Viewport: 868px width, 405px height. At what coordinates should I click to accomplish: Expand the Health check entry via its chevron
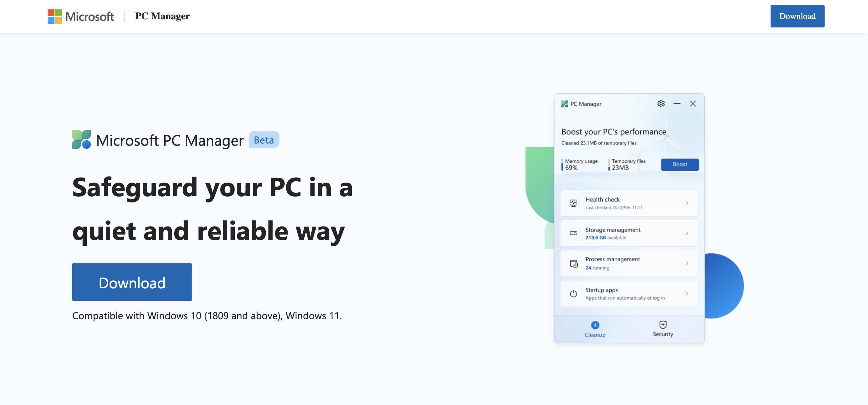(x=688, y=203)
